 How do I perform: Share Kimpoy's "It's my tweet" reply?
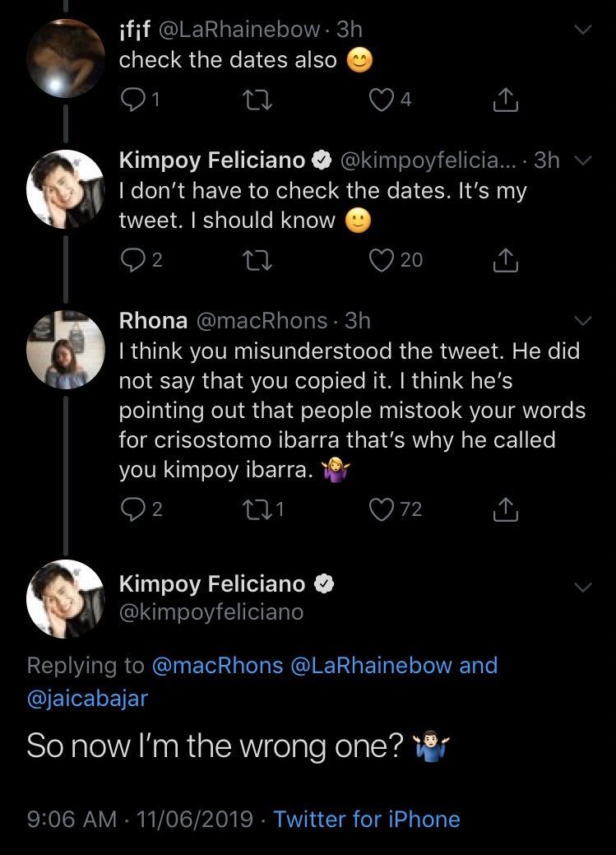(x=504, y=260)
